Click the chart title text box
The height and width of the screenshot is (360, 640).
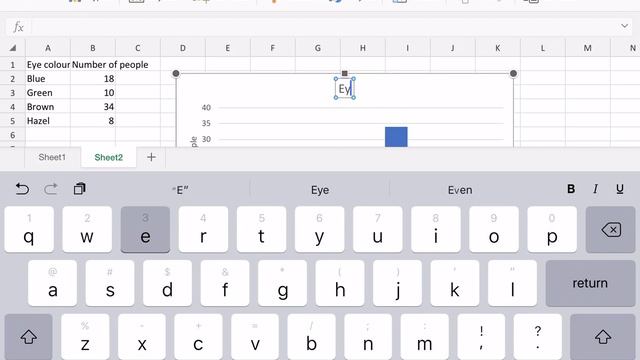(345, 89)
